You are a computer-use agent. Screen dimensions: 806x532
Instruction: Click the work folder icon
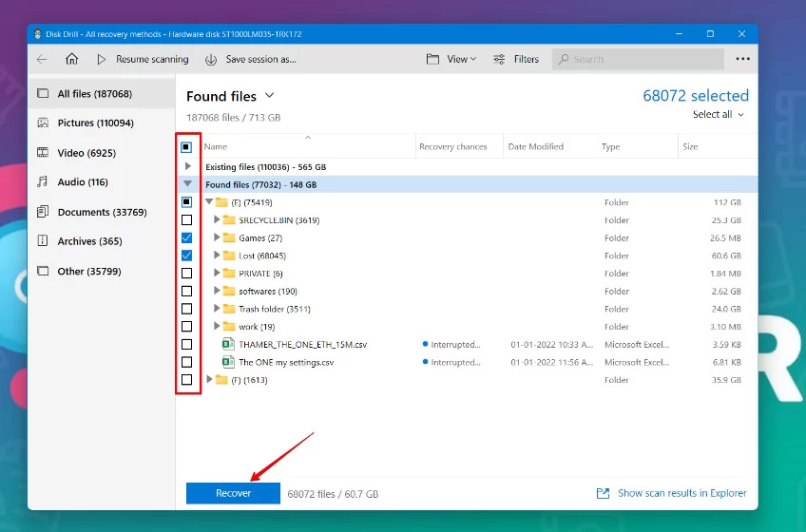click(229, 327)
